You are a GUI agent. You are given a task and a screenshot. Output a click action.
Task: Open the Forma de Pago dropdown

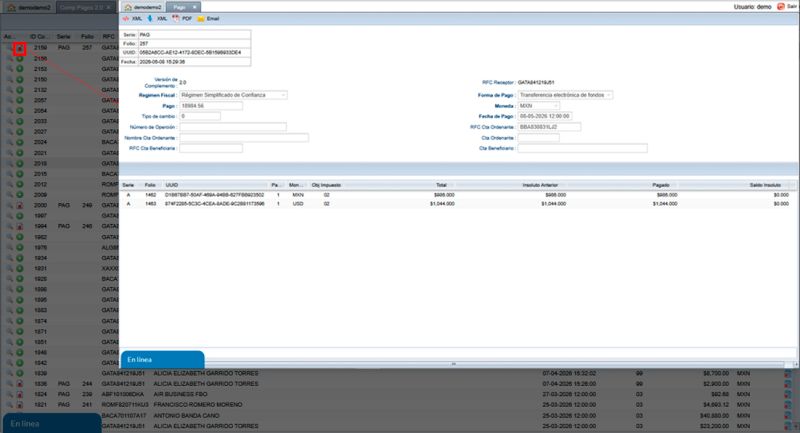point(565,95)
